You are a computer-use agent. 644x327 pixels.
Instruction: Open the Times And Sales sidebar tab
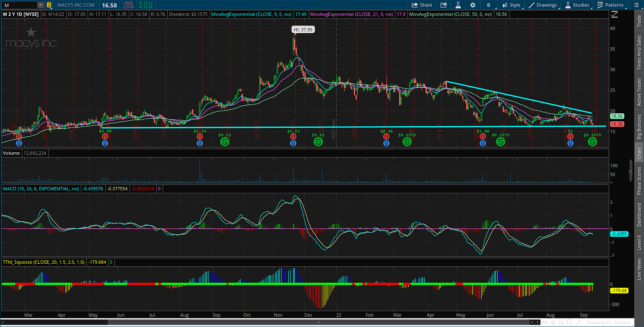[639, 52]
